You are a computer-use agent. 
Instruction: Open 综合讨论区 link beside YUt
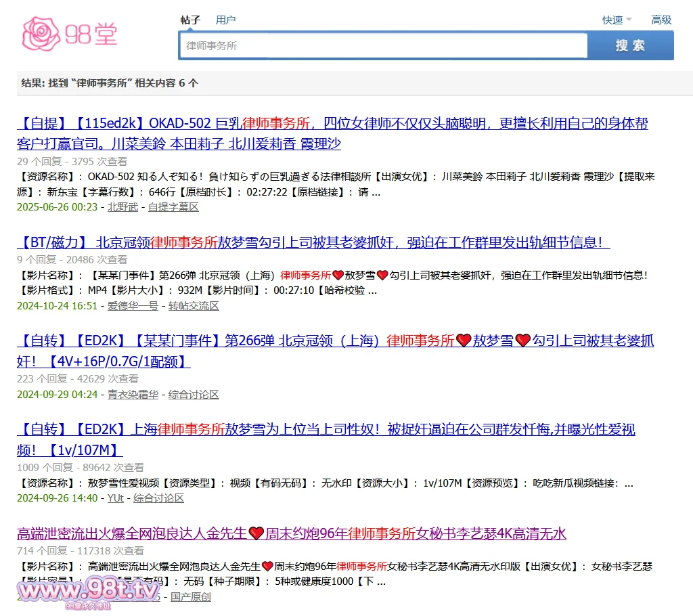tap(158, 498)
